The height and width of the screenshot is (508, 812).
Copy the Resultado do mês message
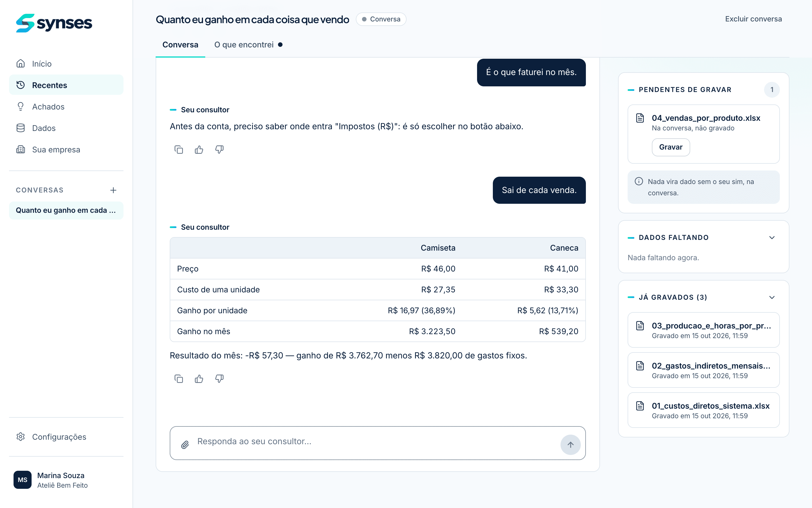[179, 379]
